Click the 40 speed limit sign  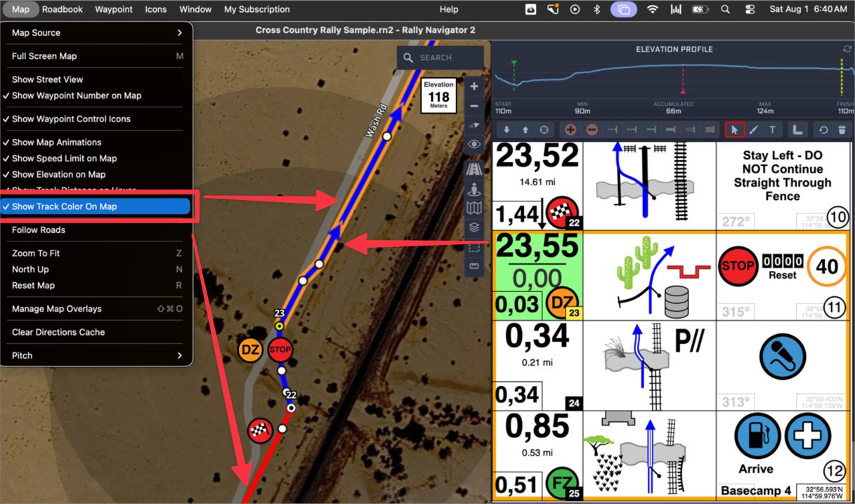(826, 267)
